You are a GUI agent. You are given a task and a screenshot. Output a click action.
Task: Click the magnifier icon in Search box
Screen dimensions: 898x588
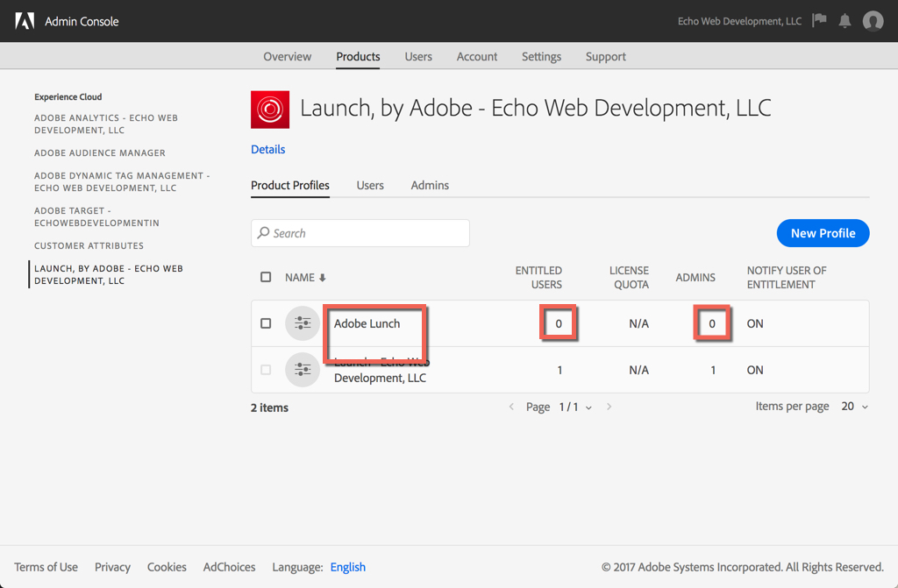point(263,232)
